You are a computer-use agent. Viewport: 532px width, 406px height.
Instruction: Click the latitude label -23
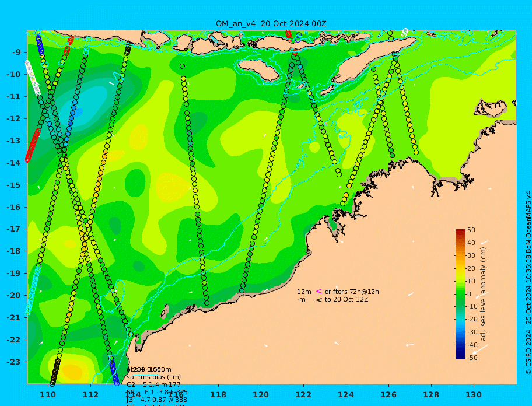tap(14, 362)
